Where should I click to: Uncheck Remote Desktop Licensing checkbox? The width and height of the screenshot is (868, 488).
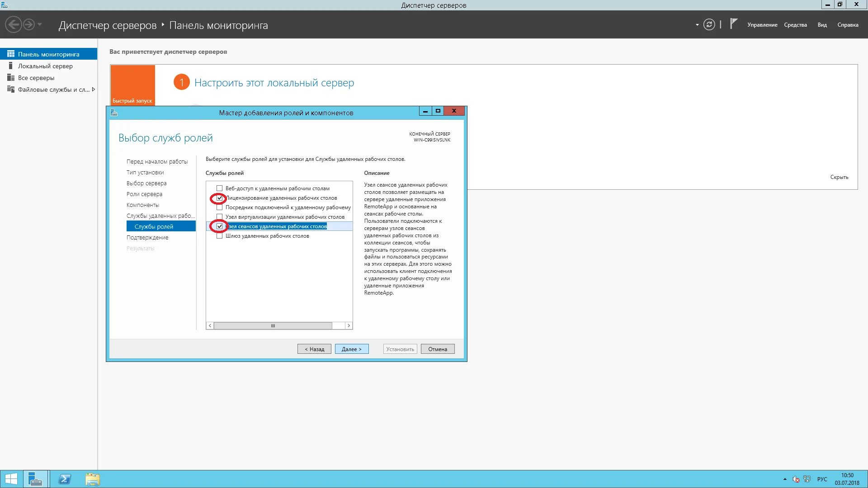coord(220,198)
